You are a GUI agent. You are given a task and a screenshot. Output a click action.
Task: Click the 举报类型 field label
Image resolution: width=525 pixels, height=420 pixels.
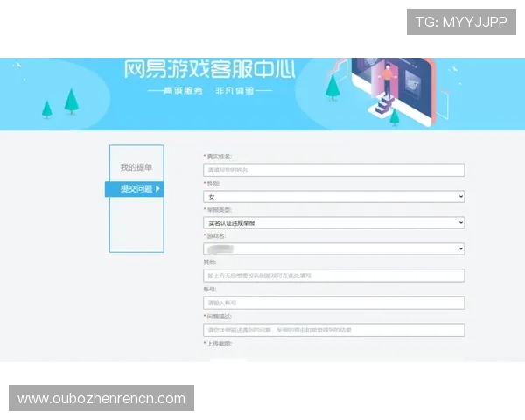click(x=220, y=210)
